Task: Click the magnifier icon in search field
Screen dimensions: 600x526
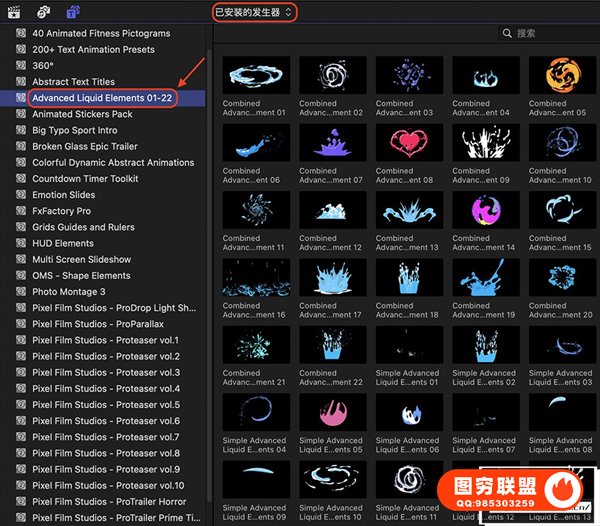Action: (508, 34)
